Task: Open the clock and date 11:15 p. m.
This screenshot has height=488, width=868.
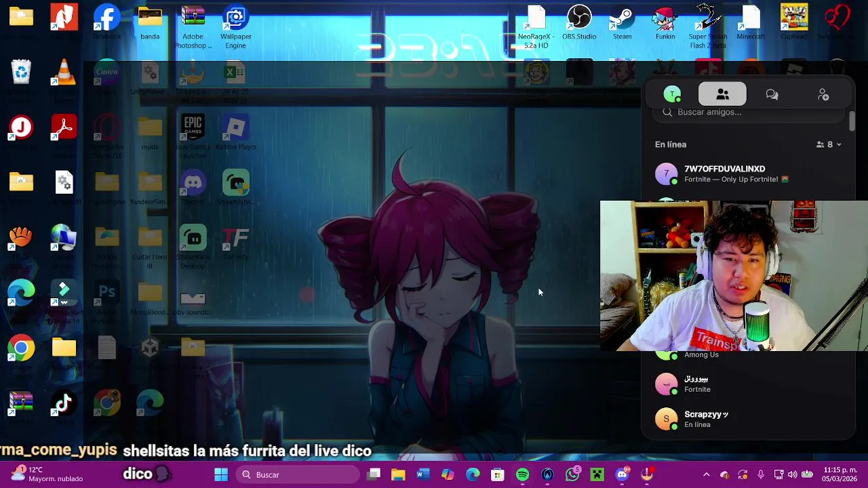Action: point(840,474)
